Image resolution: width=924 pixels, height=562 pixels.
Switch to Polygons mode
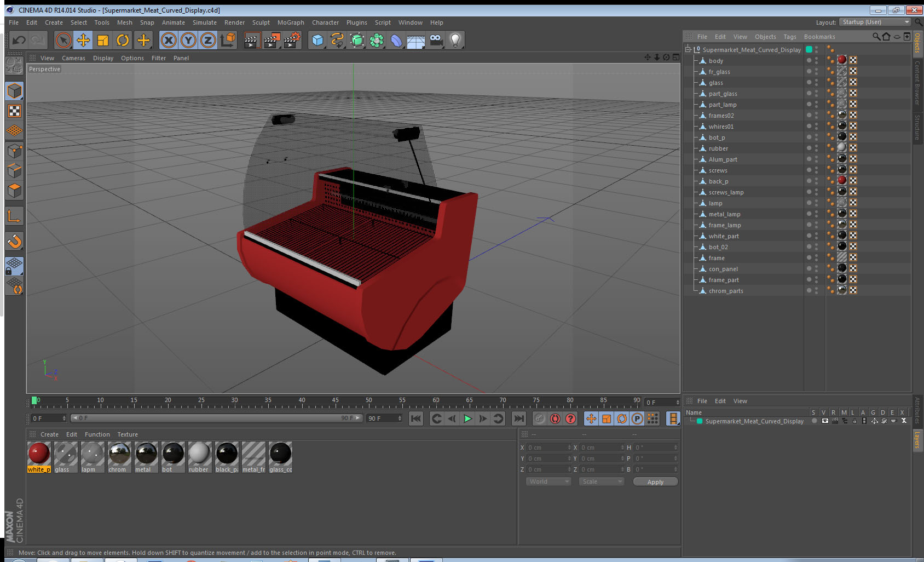(14, 191)
